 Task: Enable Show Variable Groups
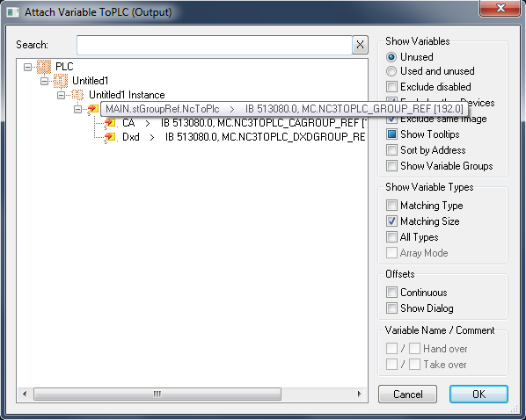point(391,165)
